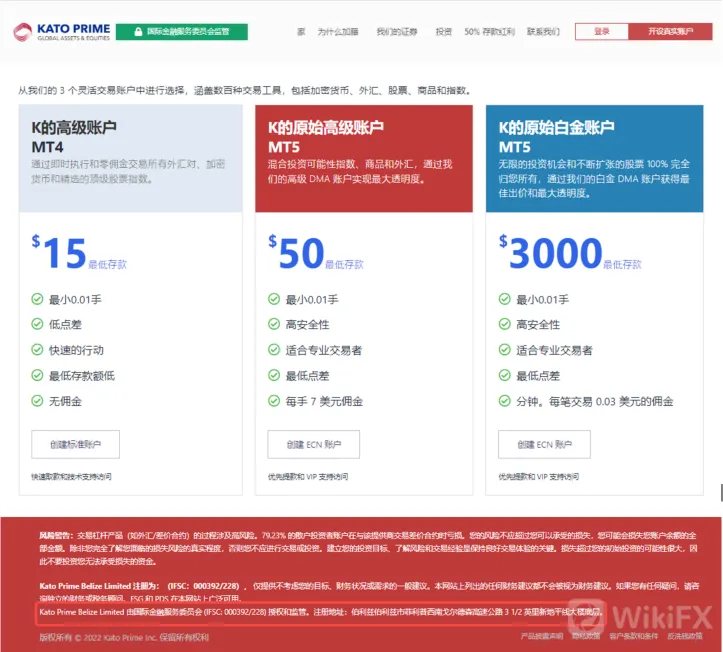
Task: Open the 为什么加藤 menu item
Action: click(x=338, y=32)
